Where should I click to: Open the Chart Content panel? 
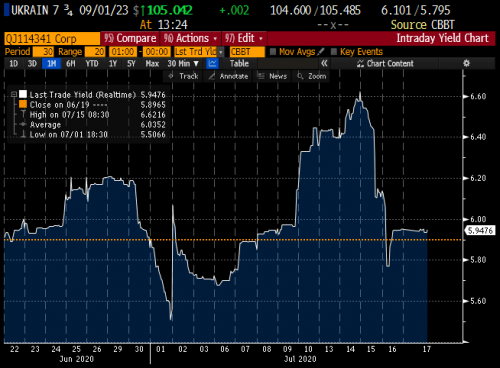pyautogui.click(x=385, y=63)
